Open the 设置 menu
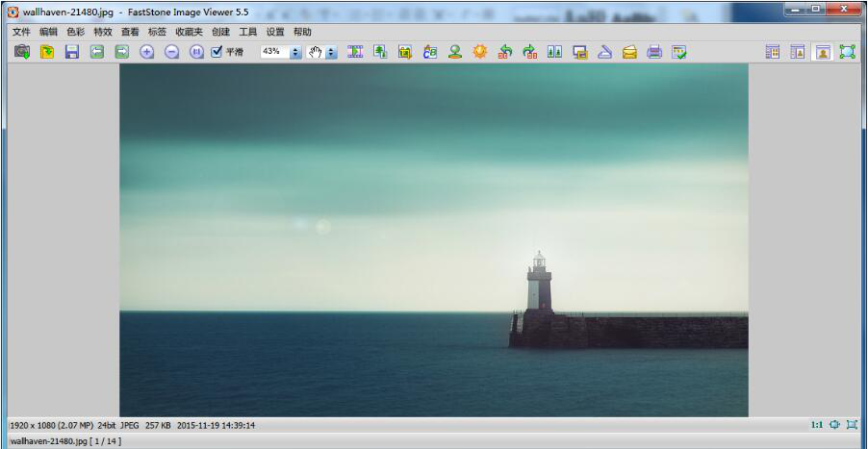The image size is (868, 449). point(275,32)
